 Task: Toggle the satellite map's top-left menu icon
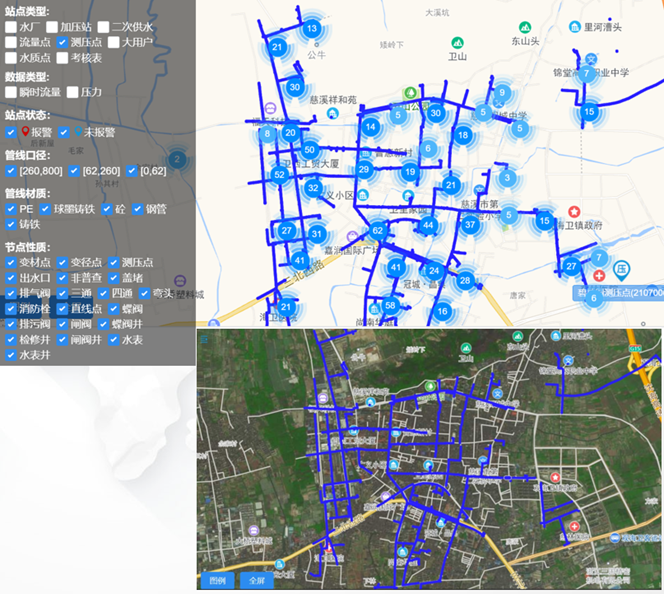204,339
